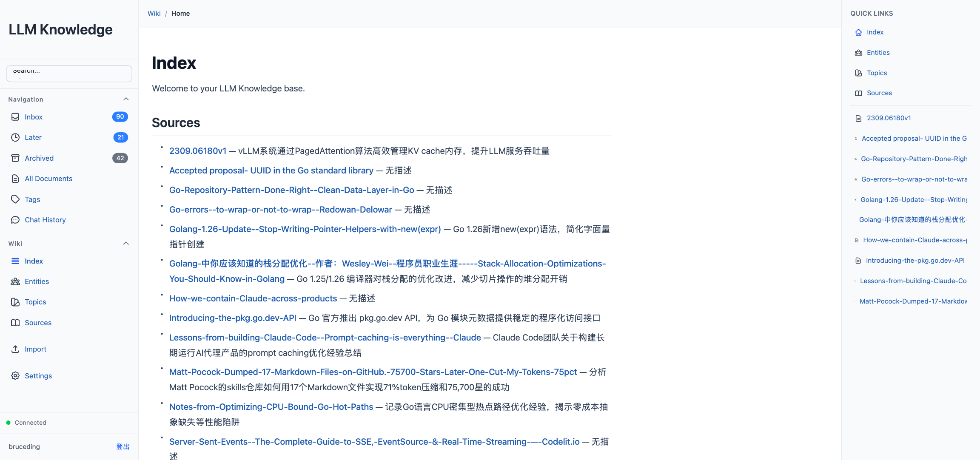Screen dimensions: 980x460
Task: Open Introducing-the-pkg.go.dev-API link in the list
Action: pyautogui.click(x=233, y=318)
